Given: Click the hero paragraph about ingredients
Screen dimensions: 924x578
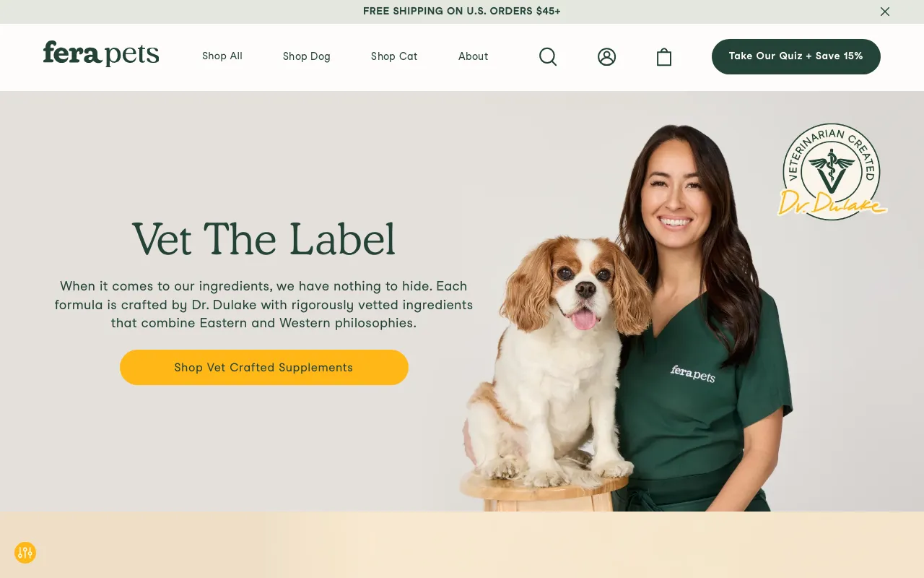Looking at the screenshot, I should click(x=264, y=304).
